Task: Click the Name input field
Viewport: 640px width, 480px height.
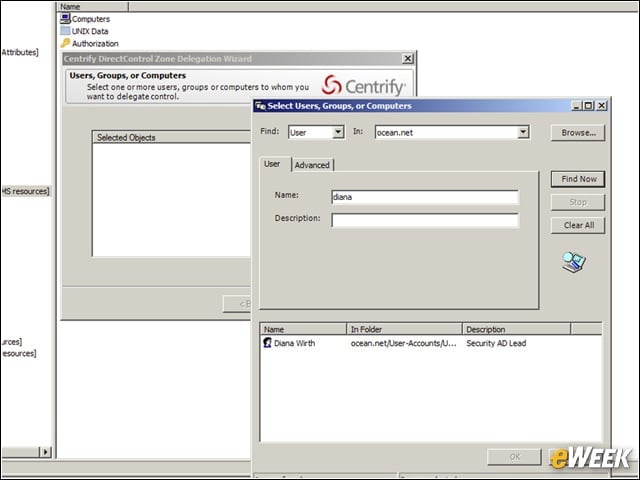Action: (425, 197)
